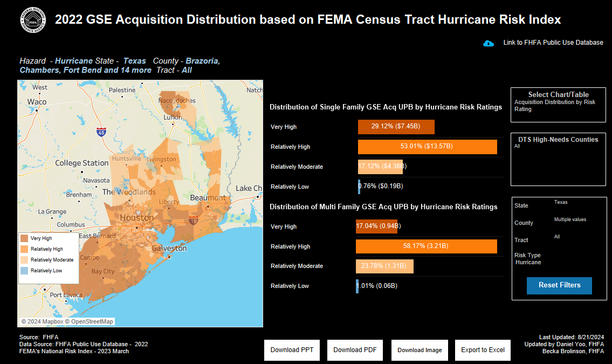Screen dimensions: 612x364
Task: Click the La Grange label on map
Action: coord(52,211)
